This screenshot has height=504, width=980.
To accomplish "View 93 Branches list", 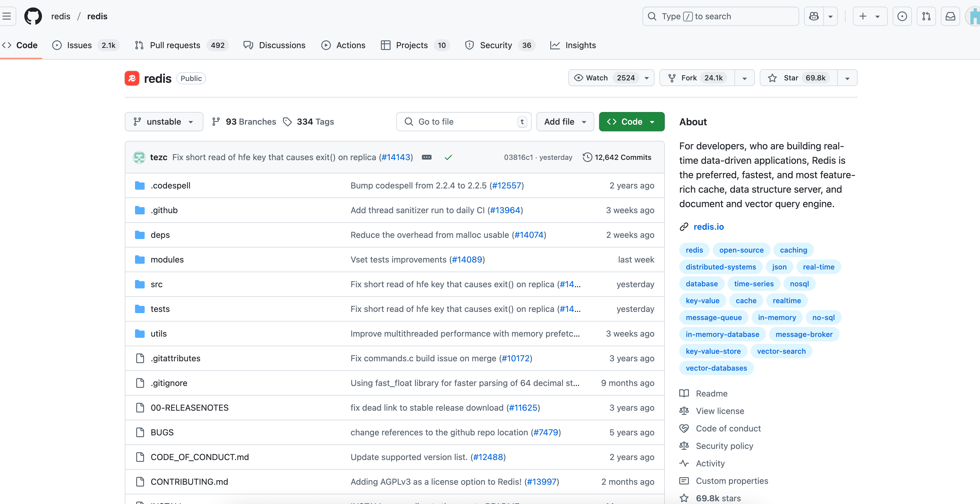I will click(x=244, y=122).
